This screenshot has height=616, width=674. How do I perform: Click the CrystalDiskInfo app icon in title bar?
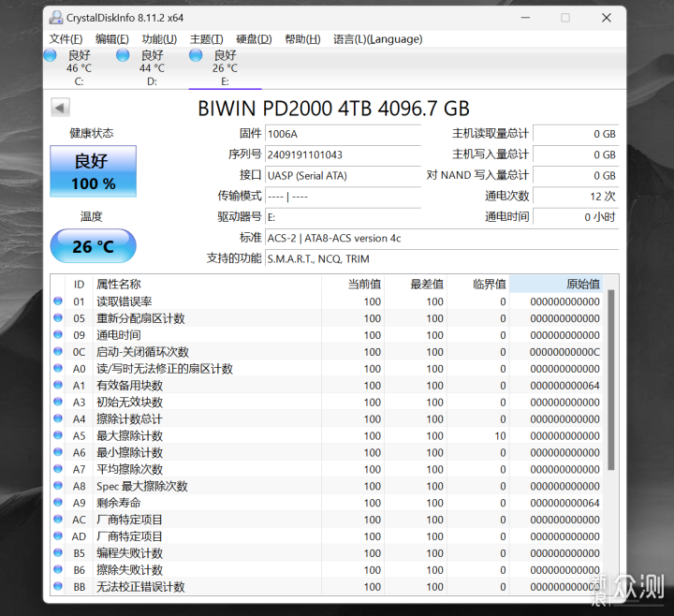click(x=57, y=17)
